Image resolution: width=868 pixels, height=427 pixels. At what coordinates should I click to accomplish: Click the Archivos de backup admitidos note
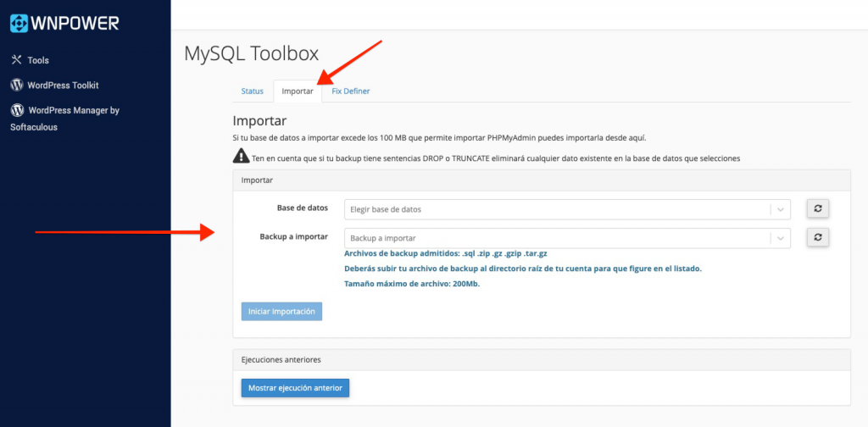click(446, 253)
